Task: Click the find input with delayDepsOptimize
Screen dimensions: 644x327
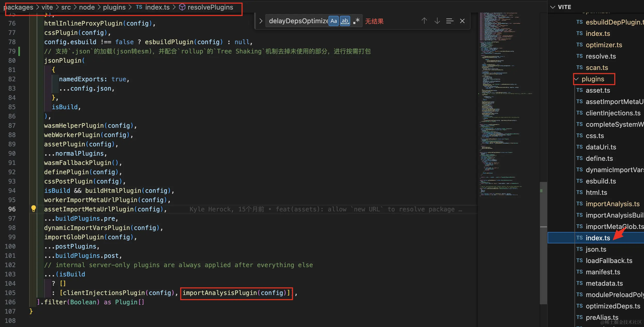Action: tap(297, 21)
